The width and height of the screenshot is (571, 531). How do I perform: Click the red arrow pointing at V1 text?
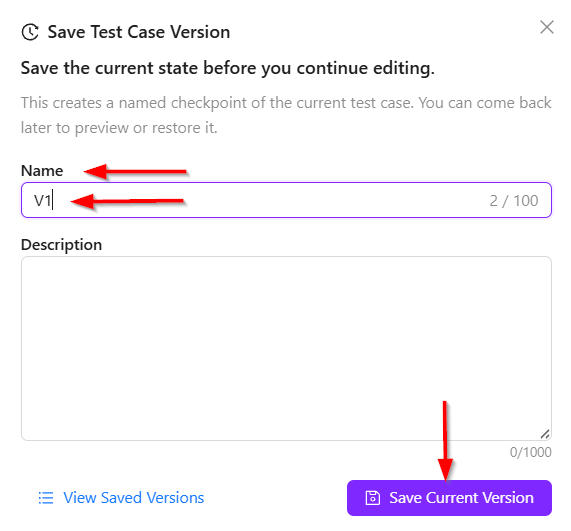[x=127, y=201]
